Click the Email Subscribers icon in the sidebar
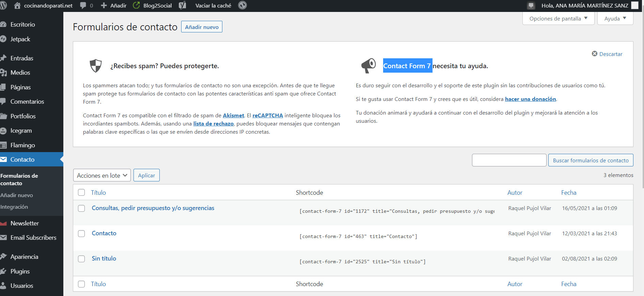The width and height of the screenshot is (644, 296). pyautogui.click(x=3, y=238)
